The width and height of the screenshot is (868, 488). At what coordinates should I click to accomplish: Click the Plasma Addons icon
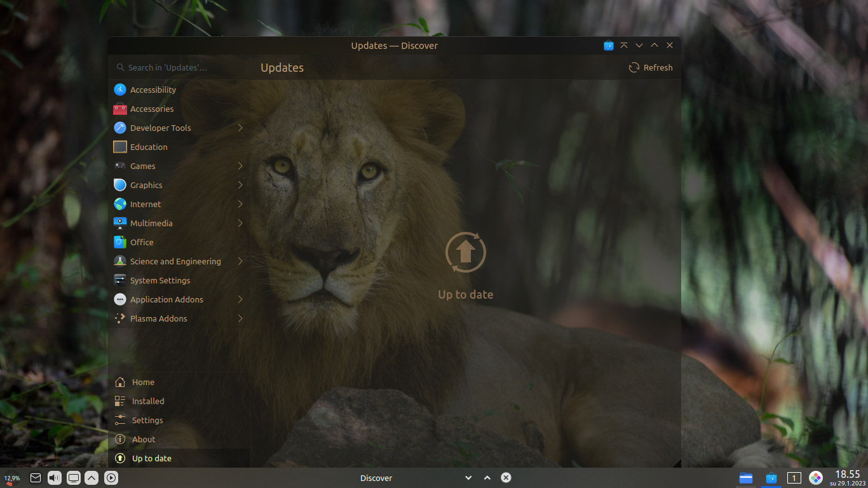coord(120,318)
